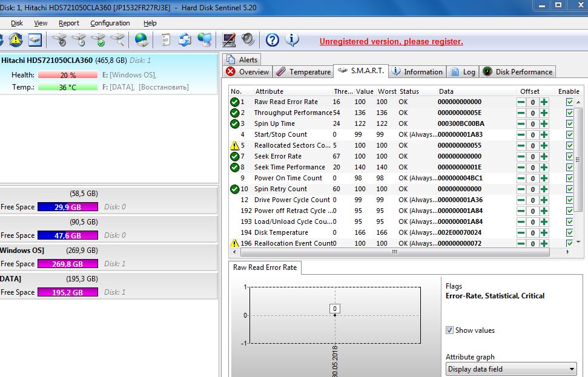Image resolution: width=588 pixels, height=377 pixels.
Task: Click the disk with green checkmark icon
Action: coord(98,40)
